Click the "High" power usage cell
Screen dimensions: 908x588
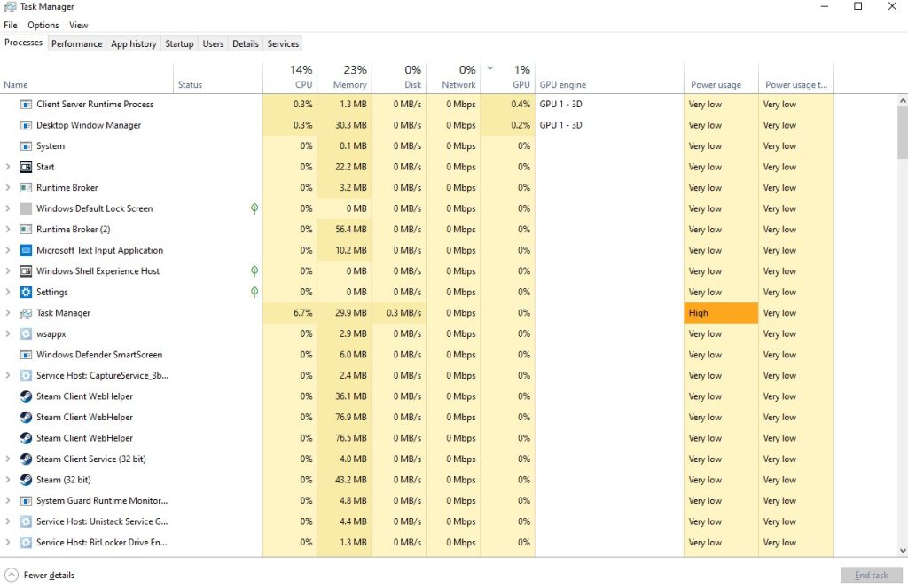tap(721, 313)
